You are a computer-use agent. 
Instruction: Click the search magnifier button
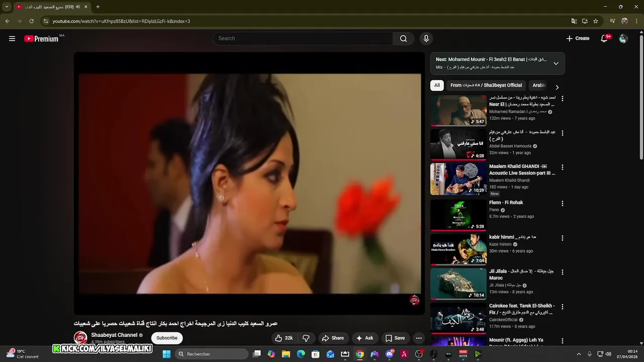click(x=404, y=39)
